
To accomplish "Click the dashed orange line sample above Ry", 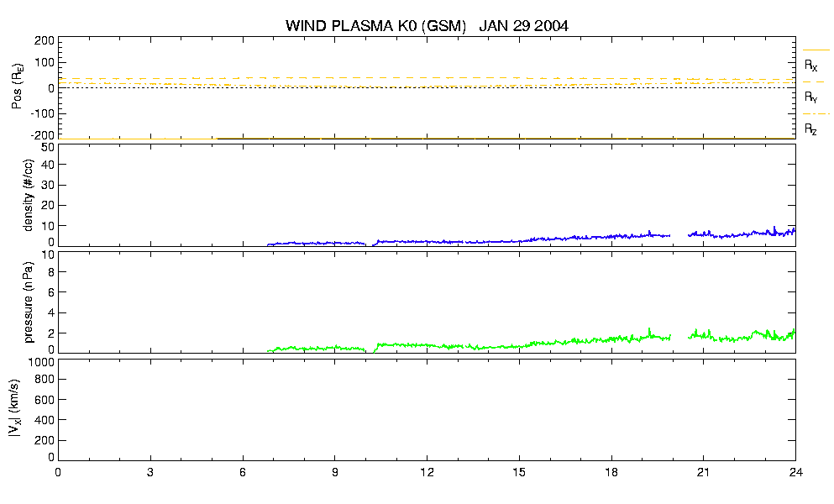I will tap(814, 82).
